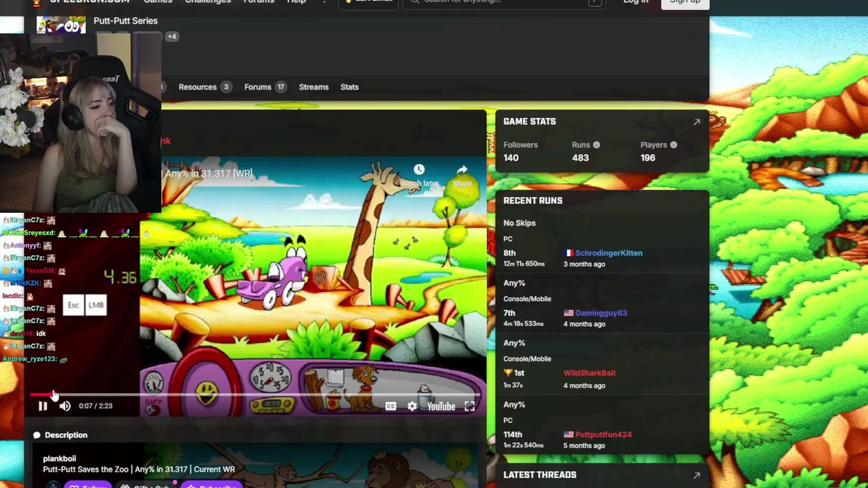The image size is (868, 488).
Task: Pause the YouTube video
Action: [x=43, y=406]
